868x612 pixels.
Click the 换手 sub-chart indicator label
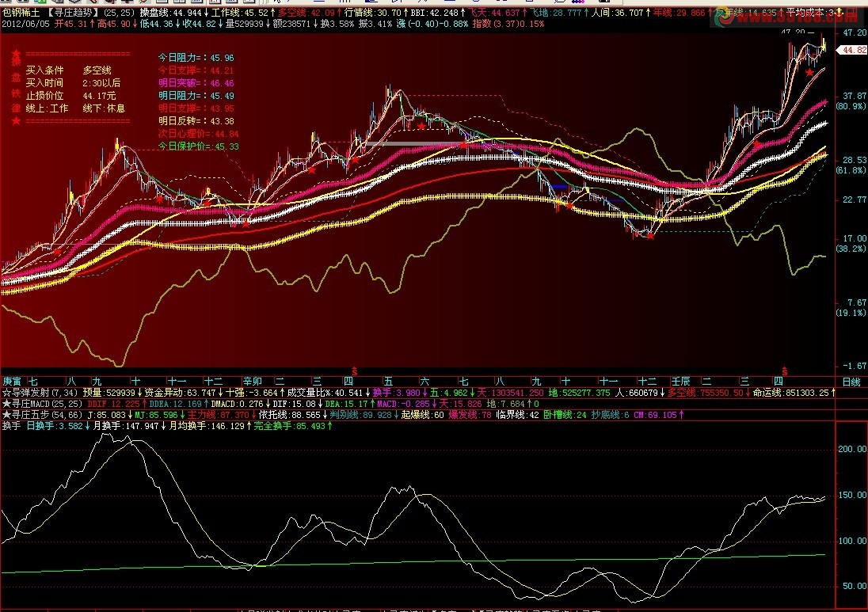click(12, 425)
